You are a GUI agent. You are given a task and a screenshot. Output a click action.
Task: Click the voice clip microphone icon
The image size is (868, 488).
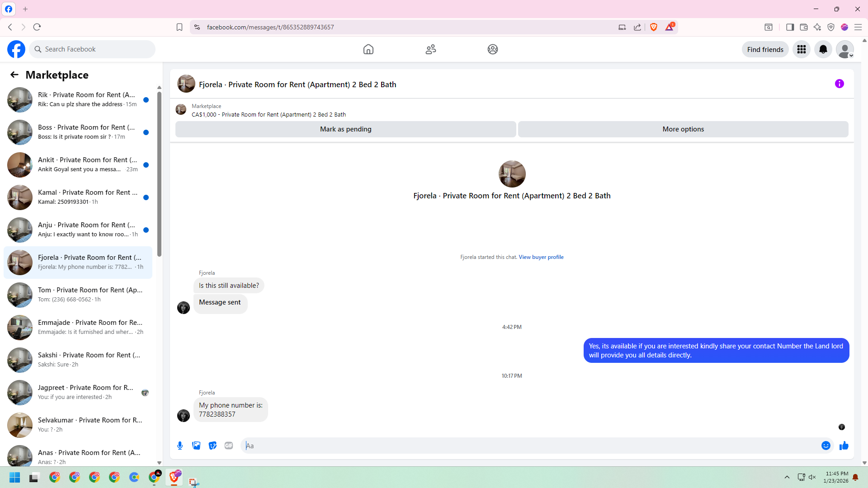[x=180, y=446]
